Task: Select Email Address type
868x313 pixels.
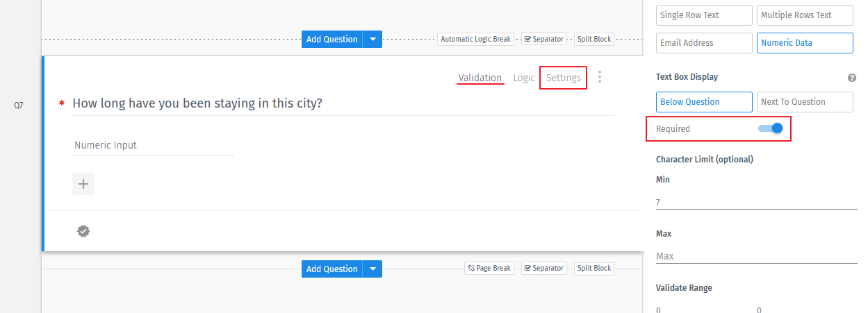Action: [x=704, y=43]
